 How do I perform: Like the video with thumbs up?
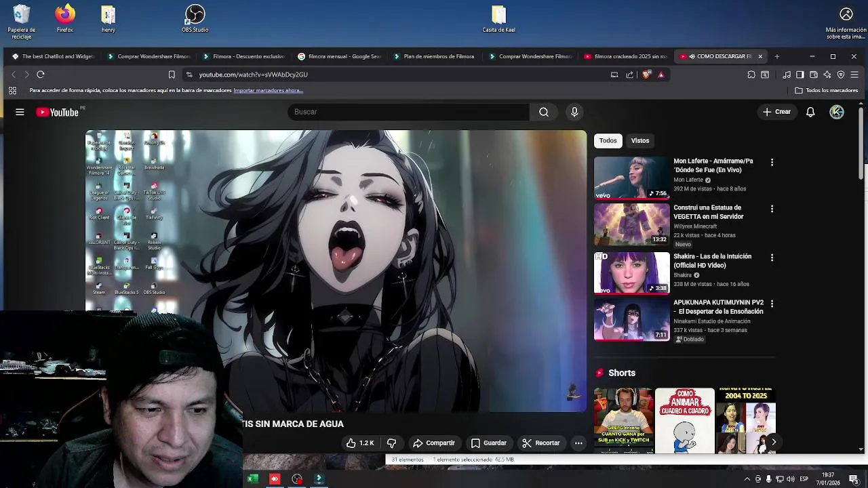[x=360, y=443]
